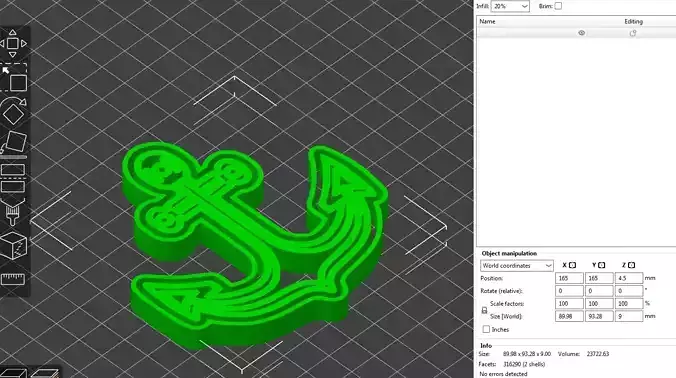Select the Rotate tool

click(x=13, y=111)
